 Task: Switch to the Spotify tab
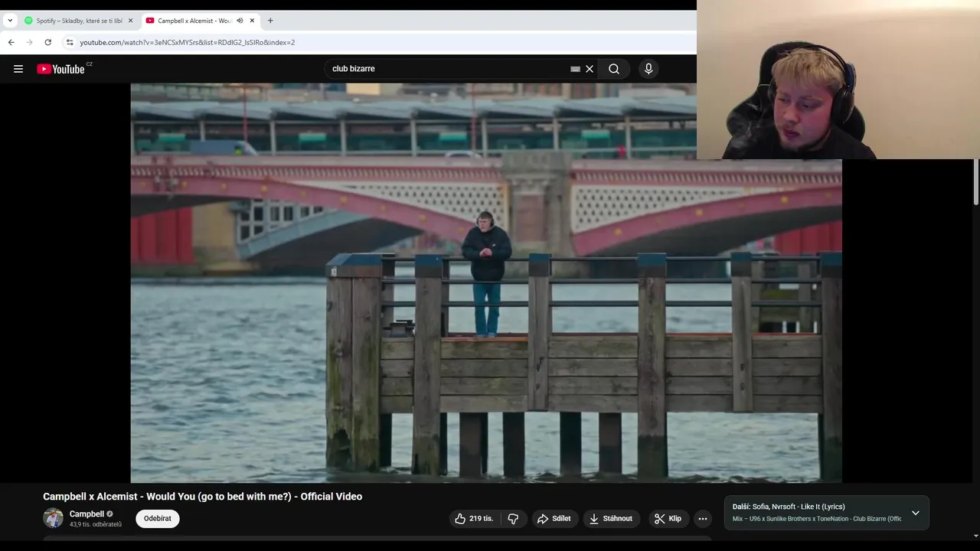tap(80, 21)
